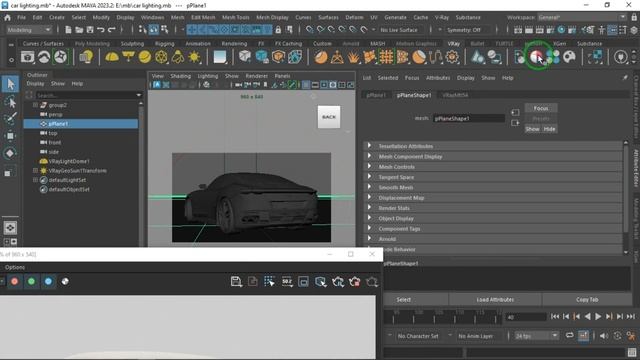This screenshot has height=360, width=640.
Task: Click V-Ray sun light shelf icon
Action: point(194,57)
